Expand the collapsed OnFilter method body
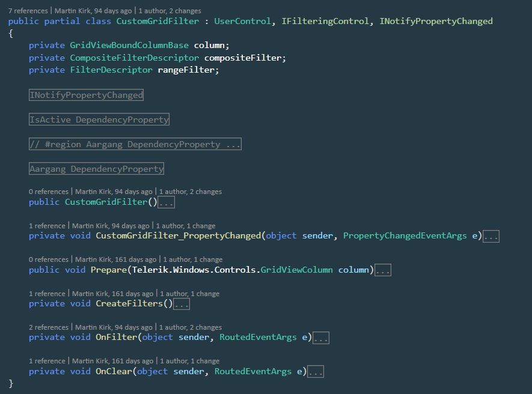 click(321, 338)
